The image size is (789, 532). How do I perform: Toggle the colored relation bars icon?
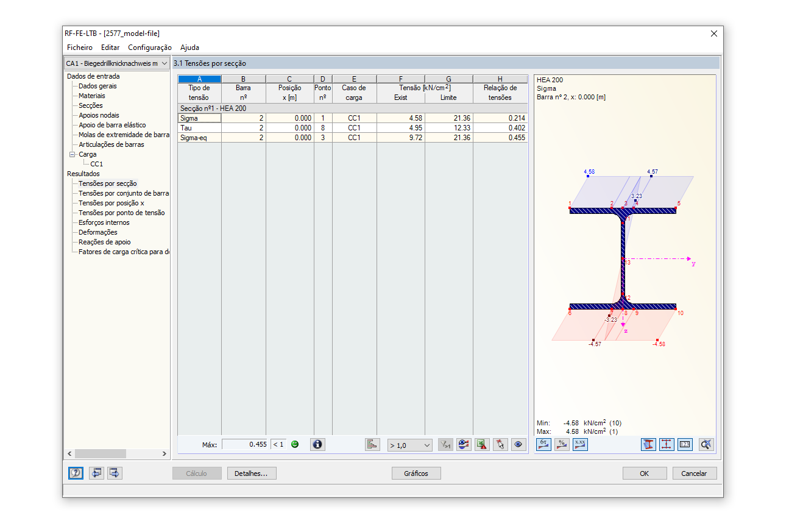[x=373, y=444]
